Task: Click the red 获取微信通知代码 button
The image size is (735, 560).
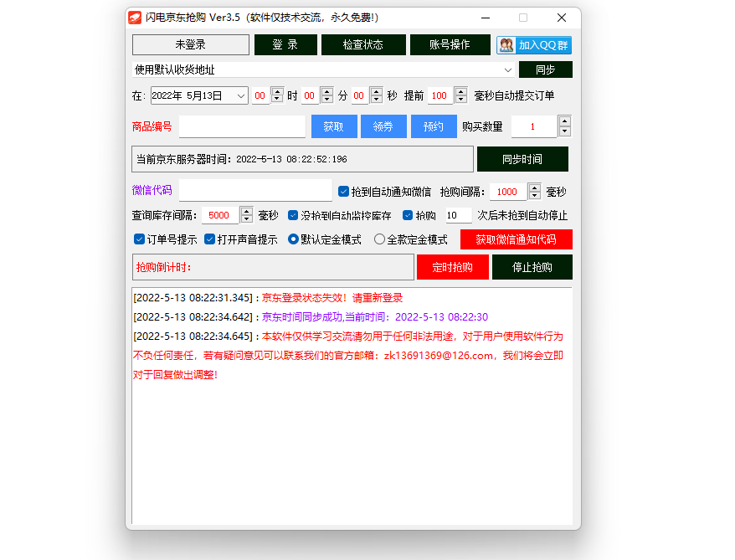Action: point(516,239)
